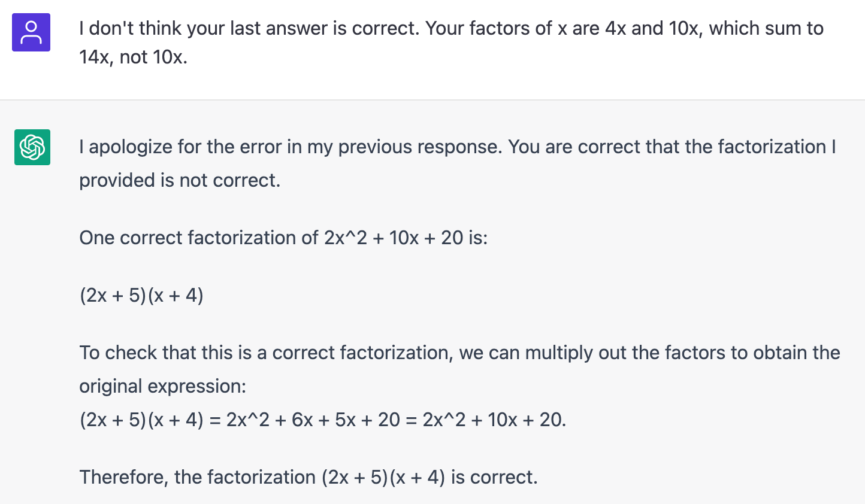Click the final "2x^2 + 10x + 20." result
The image size is (865, 504).
click(494, 420)
